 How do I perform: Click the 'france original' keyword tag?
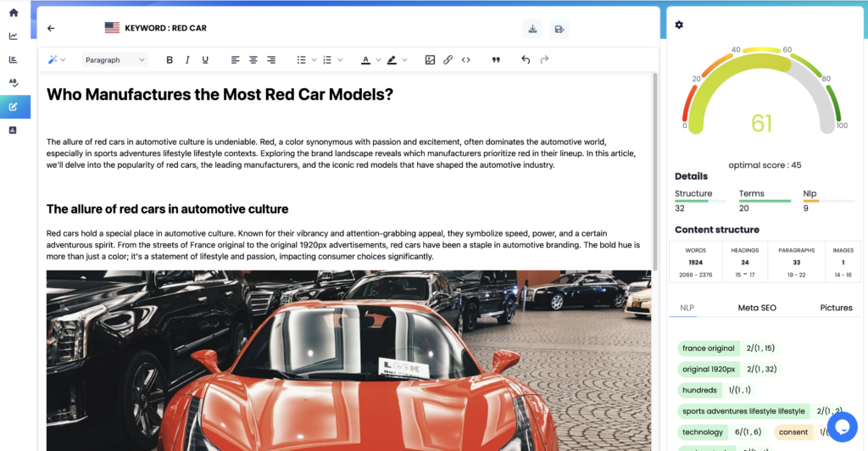click(709, 348)
